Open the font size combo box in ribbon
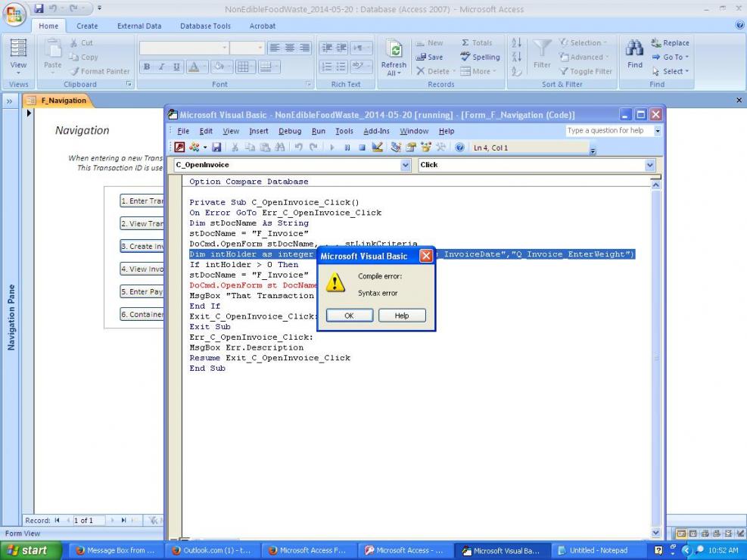 tap(247, 48)
